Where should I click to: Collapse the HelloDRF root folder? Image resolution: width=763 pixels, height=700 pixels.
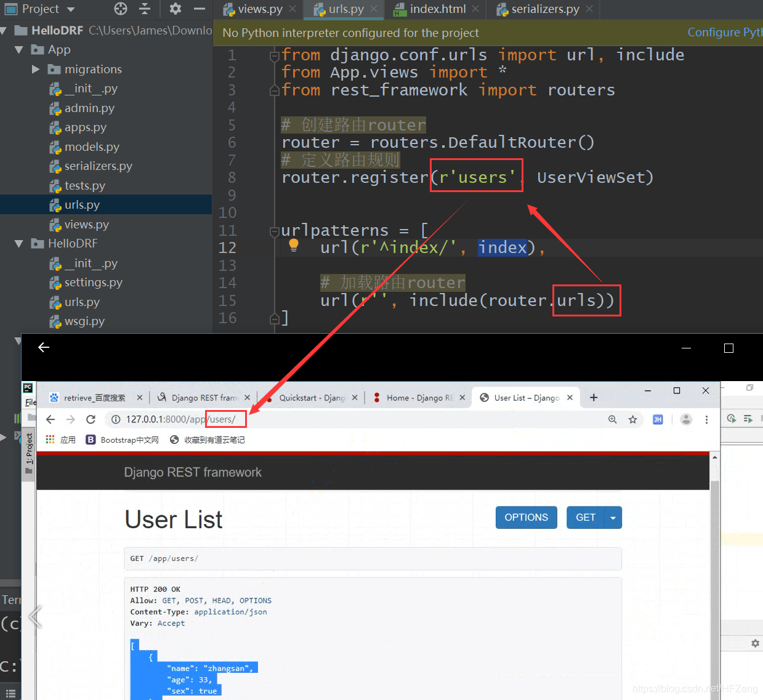(4, 30)
